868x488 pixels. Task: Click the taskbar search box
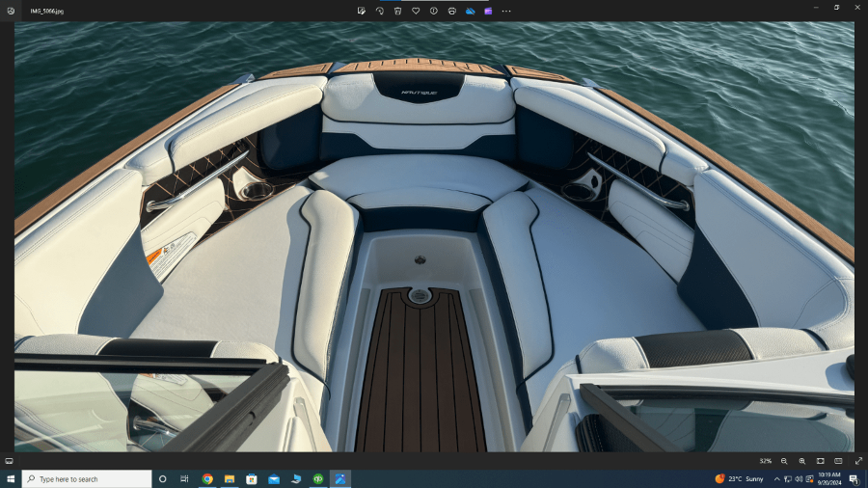click(x=87, y=479)
